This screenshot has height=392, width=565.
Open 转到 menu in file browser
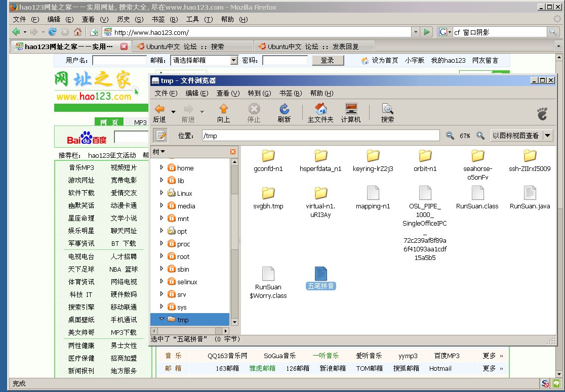[x=259, y=93]
